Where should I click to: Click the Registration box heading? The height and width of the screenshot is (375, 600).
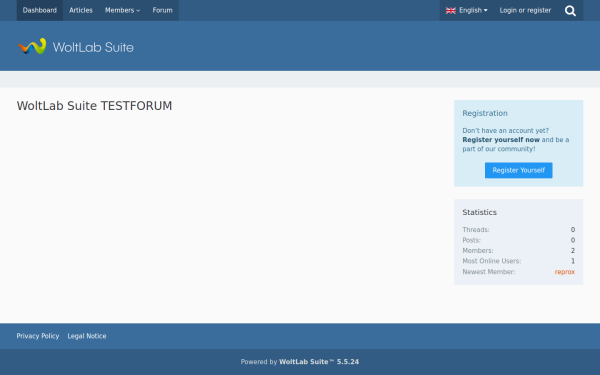485,113
